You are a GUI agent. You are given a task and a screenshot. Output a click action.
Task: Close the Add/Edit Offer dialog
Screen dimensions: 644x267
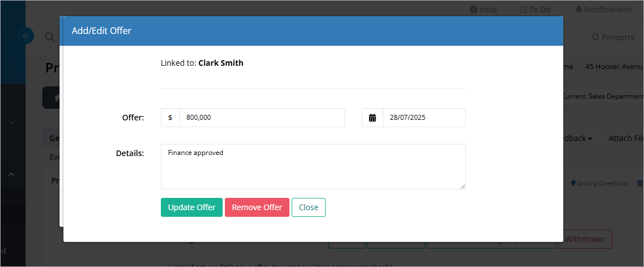coord(308,207)
